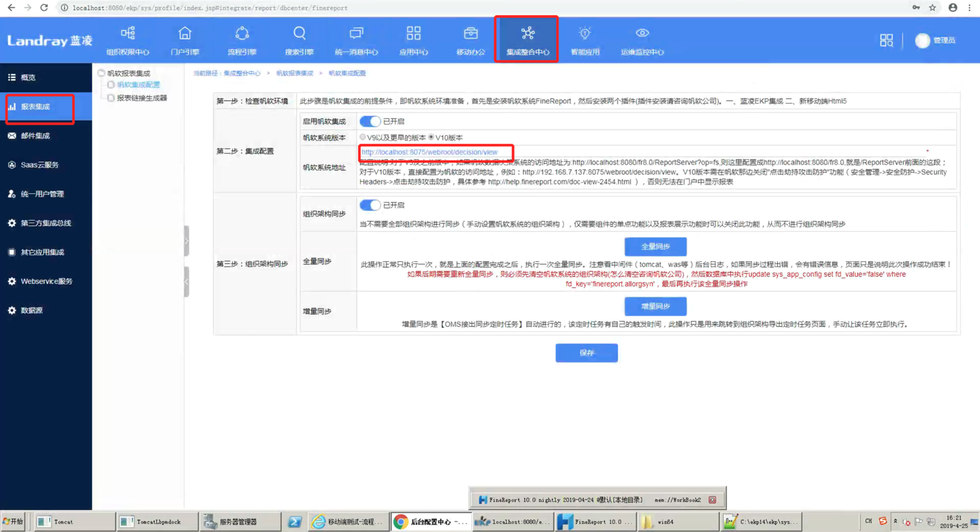The image size is (980, 532).
Task: Select the V9以及更早的版本 radio button
Action: point(363,138)
